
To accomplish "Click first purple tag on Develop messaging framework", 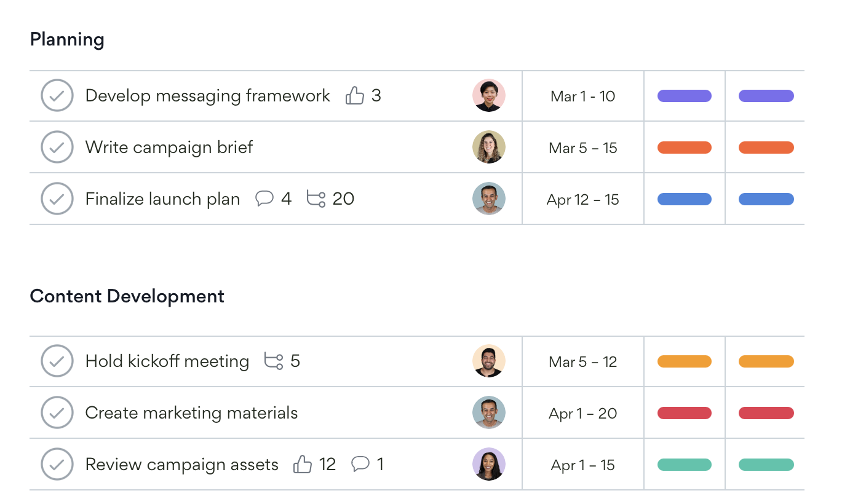I will point(684,96).
